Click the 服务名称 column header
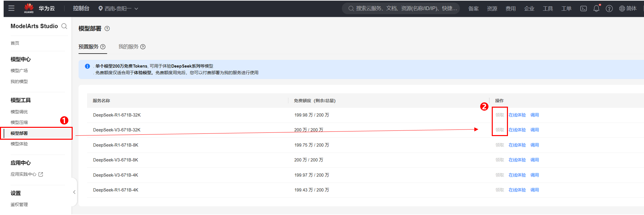644x215 pixels. pos(101,101)
